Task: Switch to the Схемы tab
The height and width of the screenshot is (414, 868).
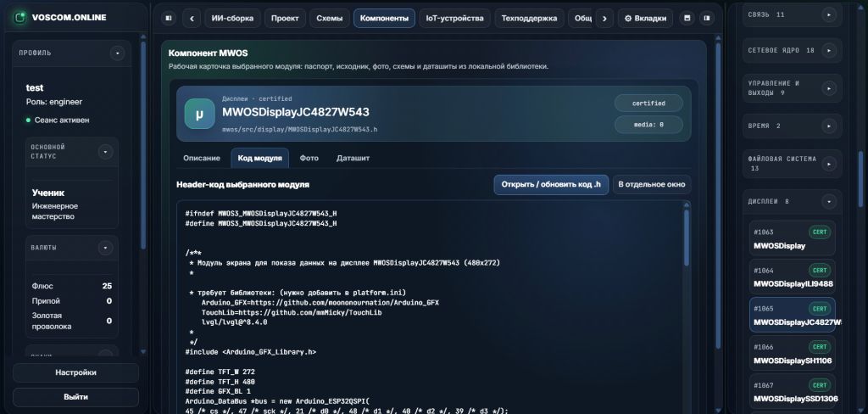Action: click(x=330, y=19)
